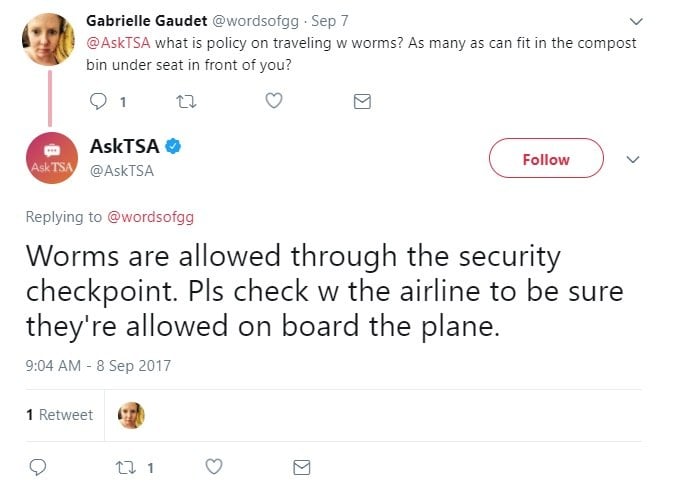This screenshot has height=496, width=678.
Task: Open more options beside Follow button
Action: point(632,159)
